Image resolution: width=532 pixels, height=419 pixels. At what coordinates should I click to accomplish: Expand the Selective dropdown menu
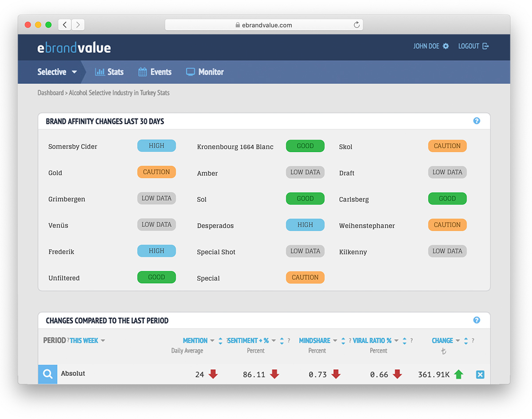point(57,72)
